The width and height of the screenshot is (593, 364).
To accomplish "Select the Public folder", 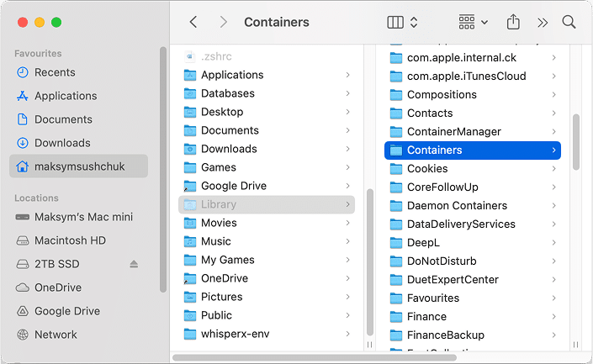I will tap(267, 315).
